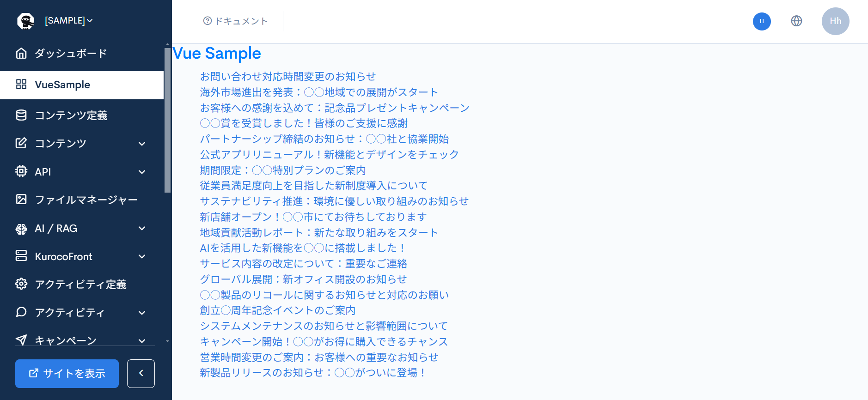868x400 pixels.
Task: Open ファイルマネージャー via its image icon
Action: pyautogui.click(x=21, y=200)
